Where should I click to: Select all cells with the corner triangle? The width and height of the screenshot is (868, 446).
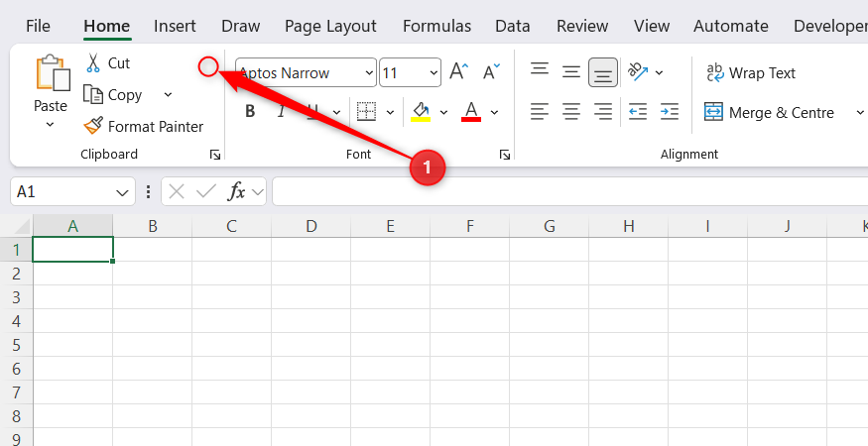20,226
